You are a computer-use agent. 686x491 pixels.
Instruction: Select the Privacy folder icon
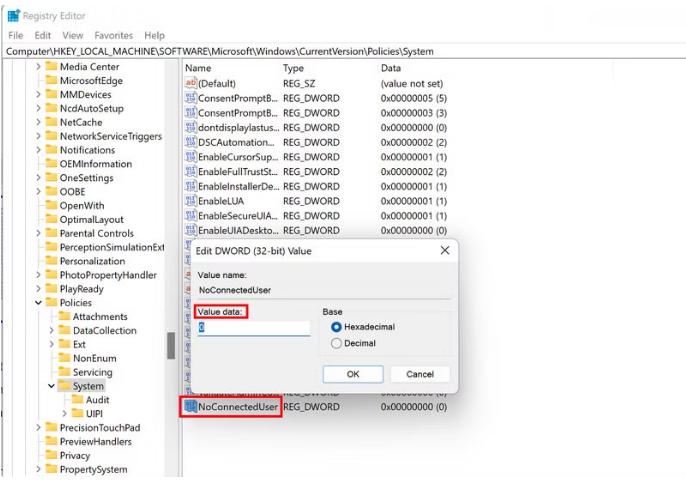click(52, 455)
